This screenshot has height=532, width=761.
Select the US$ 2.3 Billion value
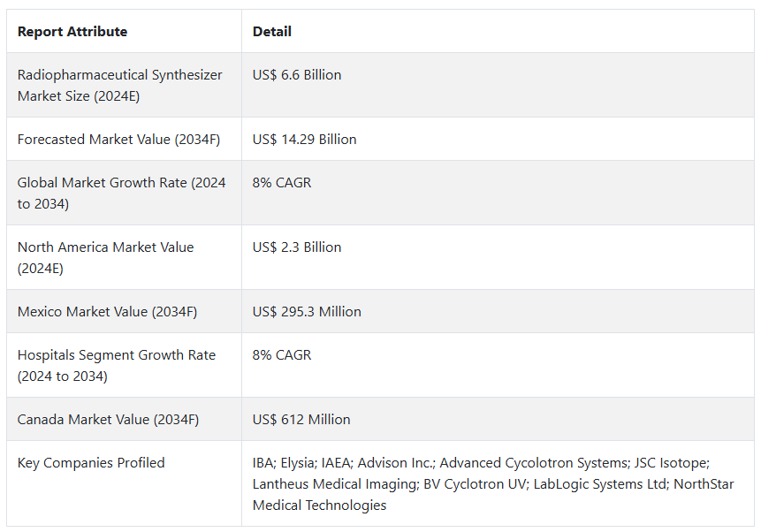[x=297, y=247]
